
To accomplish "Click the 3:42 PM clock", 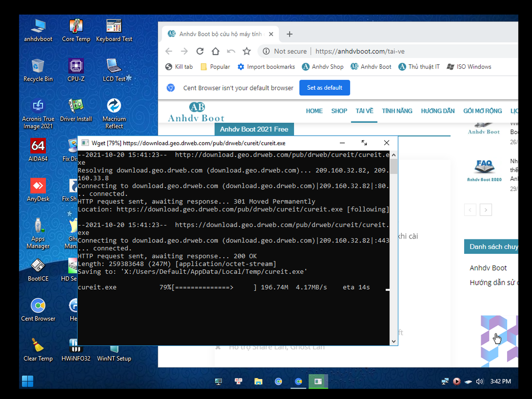I will 501,382.
